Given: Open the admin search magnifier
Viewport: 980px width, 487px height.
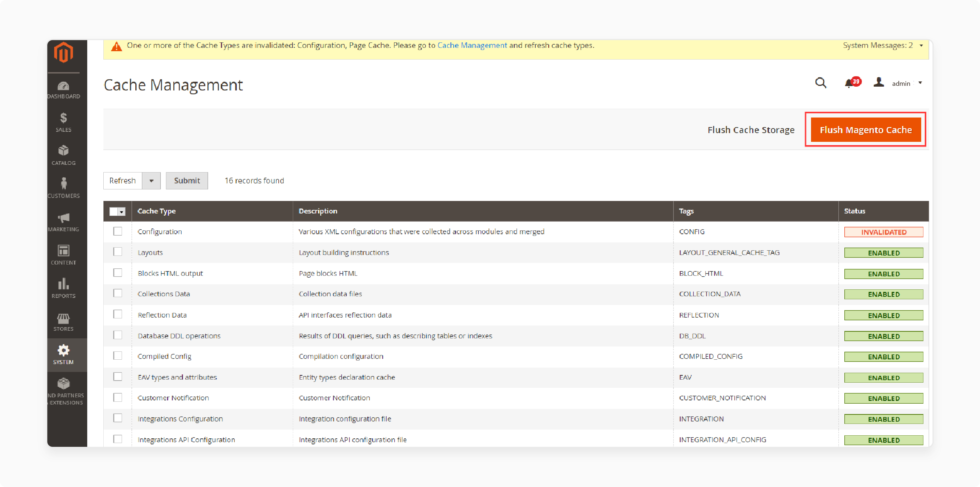Looking at the screenshot, I should point(821,83).
